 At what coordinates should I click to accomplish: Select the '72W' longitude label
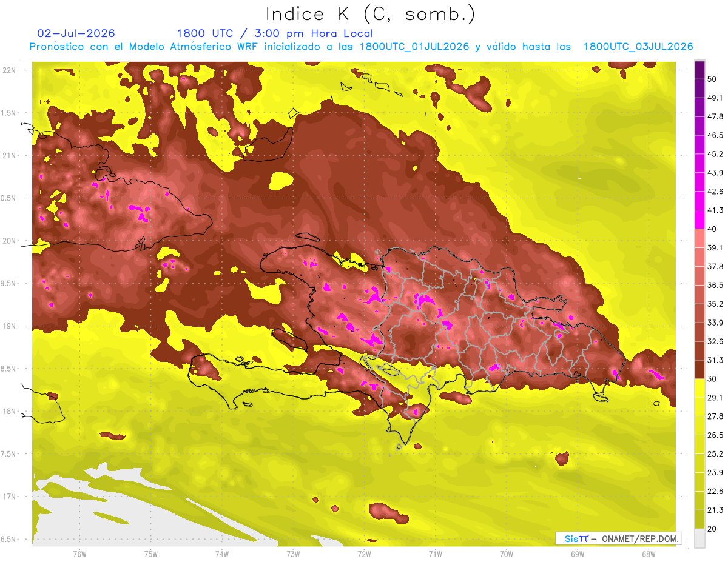(x=364, y=554)
